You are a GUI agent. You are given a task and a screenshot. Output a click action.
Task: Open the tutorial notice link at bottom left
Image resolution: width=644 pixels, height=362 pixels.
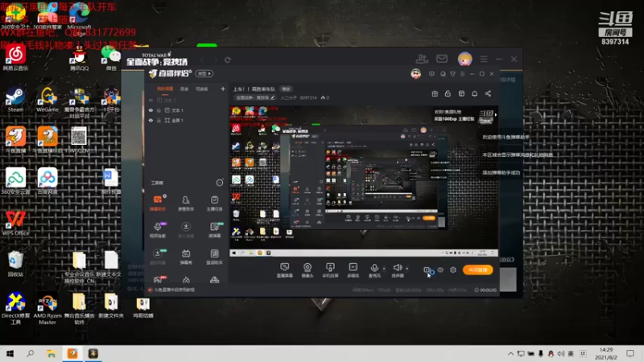pyautogui.click(x=171, y=290)
